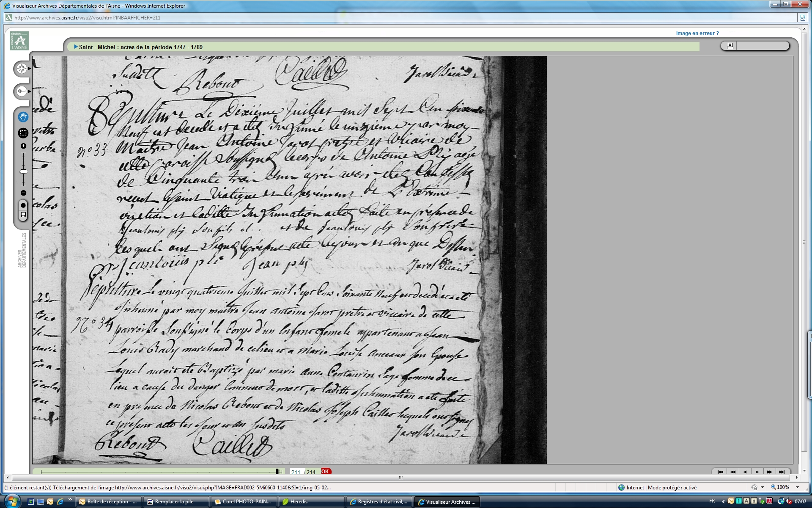Activate the rectangular selection zoom tool

[x=23, y=133]
